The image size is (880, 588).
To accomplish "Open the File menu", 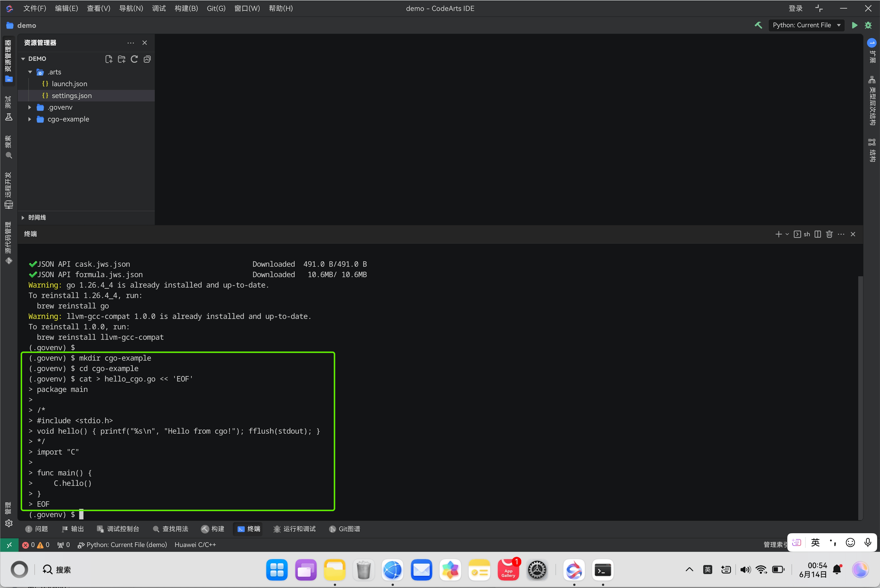I will 35,8.
